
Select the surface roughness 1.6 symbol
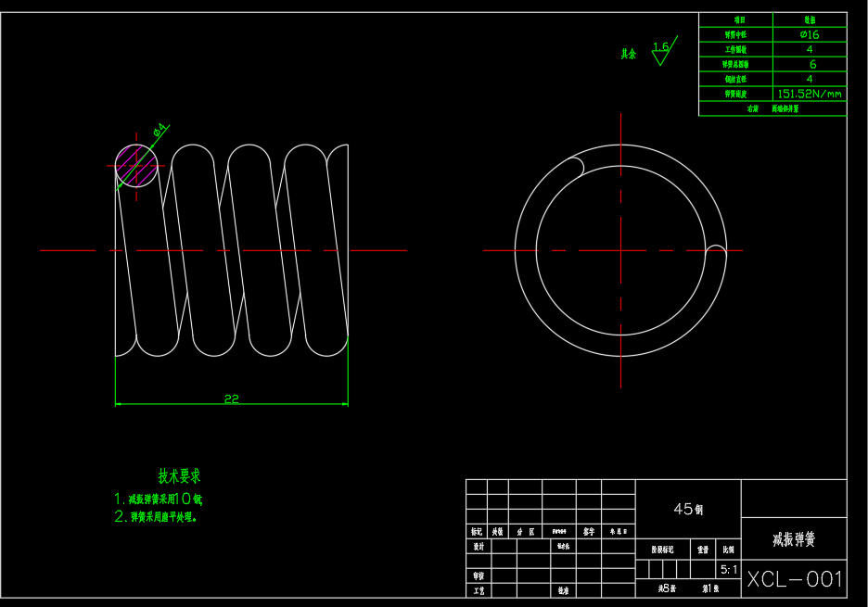tap(661, 52)
